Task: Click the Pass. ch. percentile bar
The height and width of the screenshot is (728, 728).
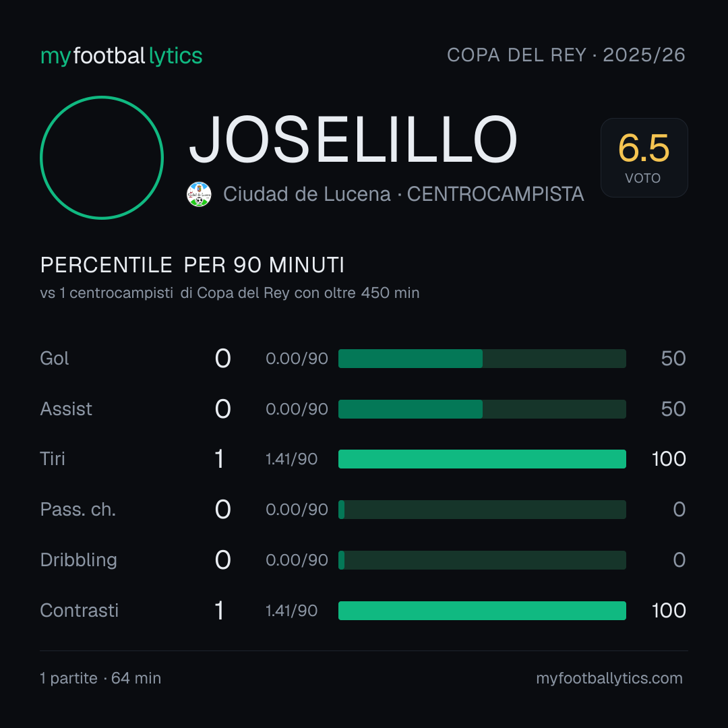Action: (x=482, y=510)
